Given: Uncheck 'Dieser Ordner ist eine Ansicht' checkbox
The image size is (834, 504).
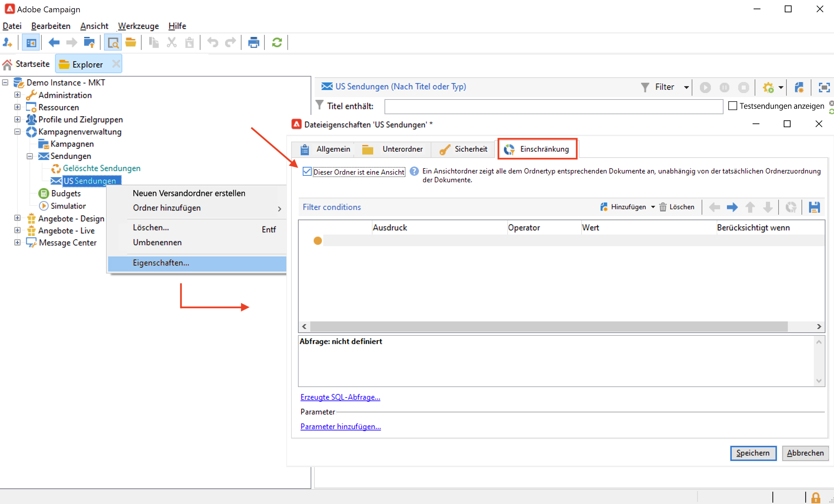Looking at the screenshot, I should tap(307, 172).
